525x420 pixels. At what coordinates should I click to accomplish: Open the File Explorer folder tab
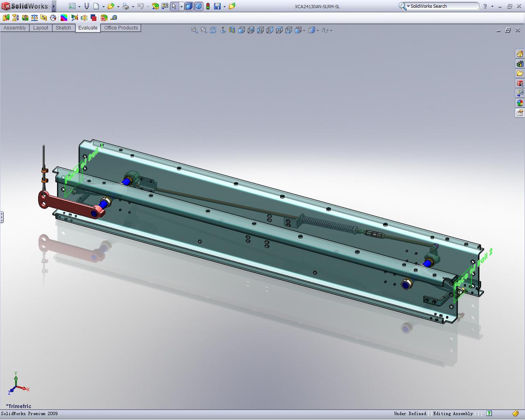tap(520, 73)
